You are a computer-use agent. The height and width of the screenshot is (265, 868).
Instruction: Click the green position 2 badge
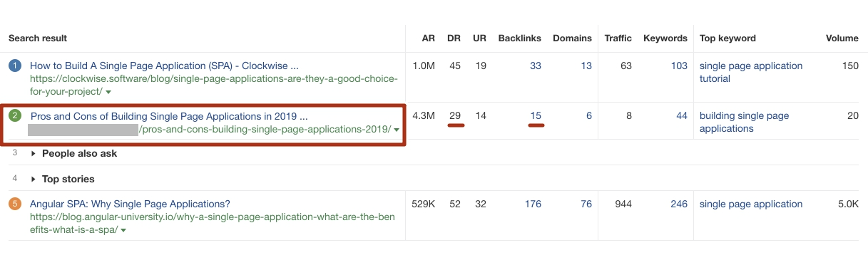pyautogui.click(x=15, y=116)
